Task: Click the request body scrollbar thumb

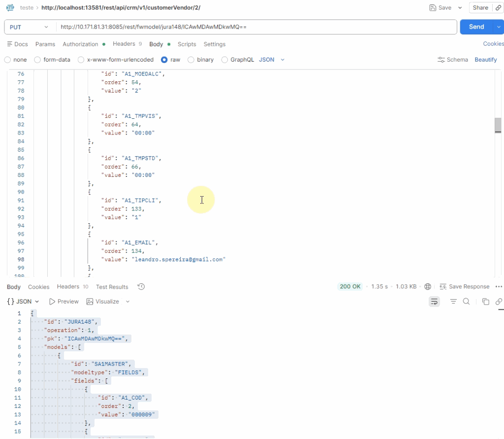Action: point(498,125)
